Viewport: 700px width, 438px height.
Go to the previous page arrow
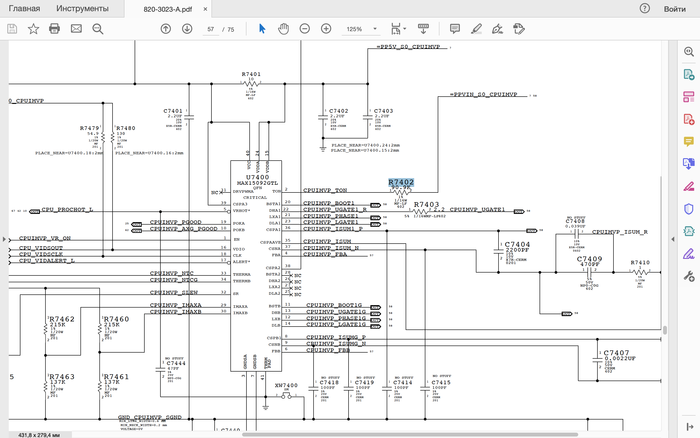166,29
